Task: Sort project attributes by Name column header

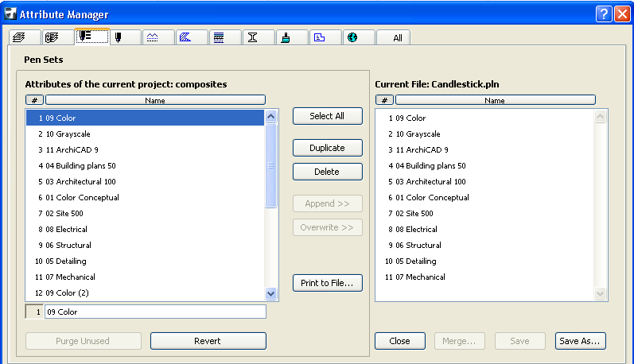Action: tap(155, 100)
